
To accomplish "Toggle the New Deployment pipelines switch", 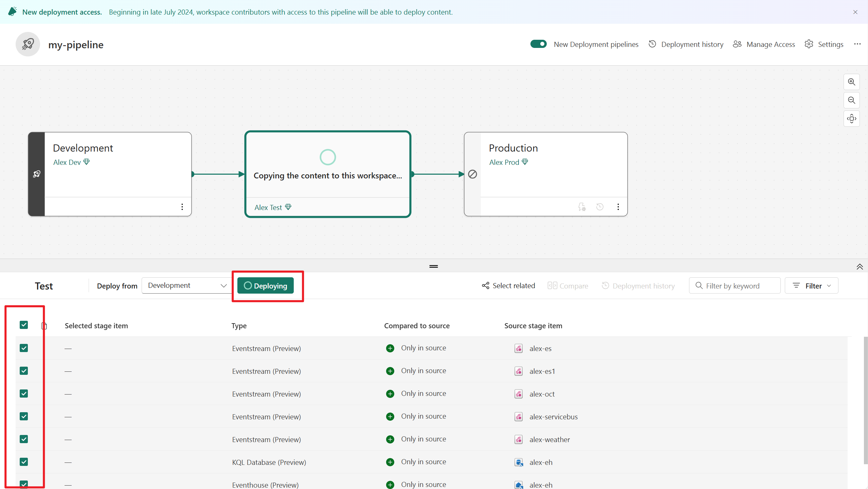I will pos(538,44).
